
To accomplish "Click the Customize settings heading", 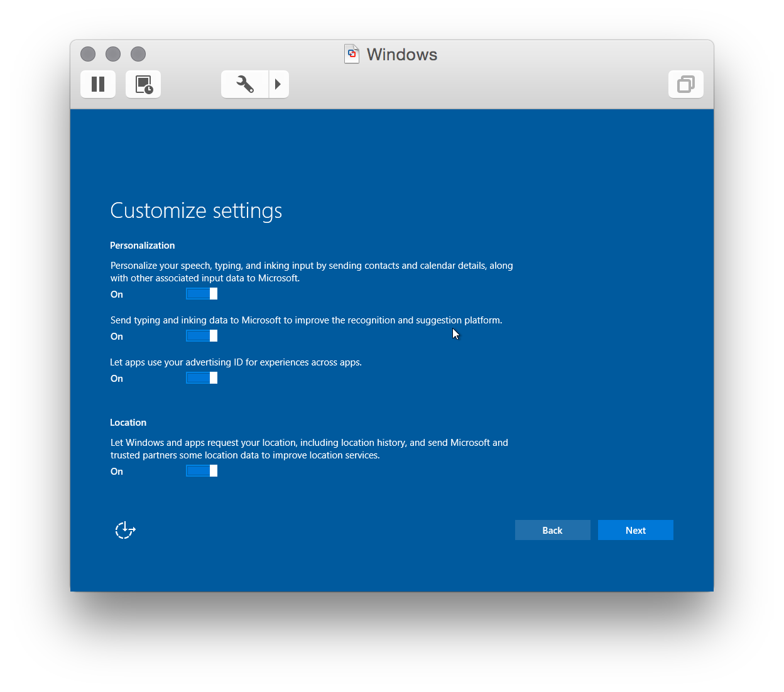I will coord(196,210).
